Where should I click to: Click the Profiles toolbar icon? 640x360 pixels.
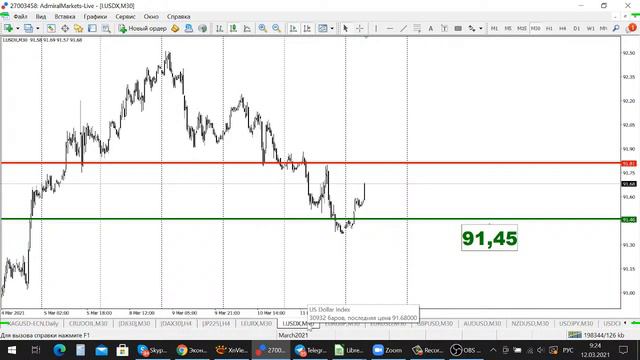point(28,28)
